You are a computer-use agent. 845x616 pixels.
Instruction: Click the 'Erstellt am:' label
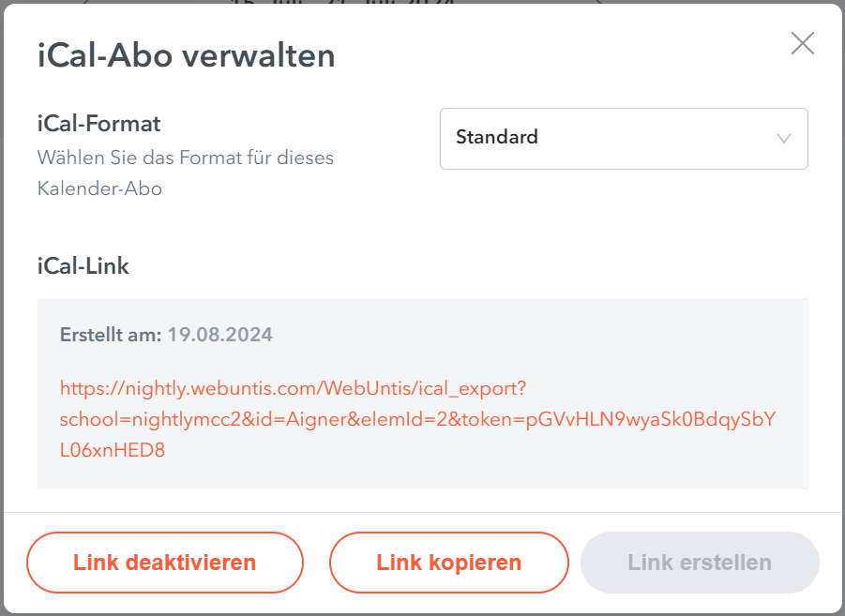pos(111,335)
